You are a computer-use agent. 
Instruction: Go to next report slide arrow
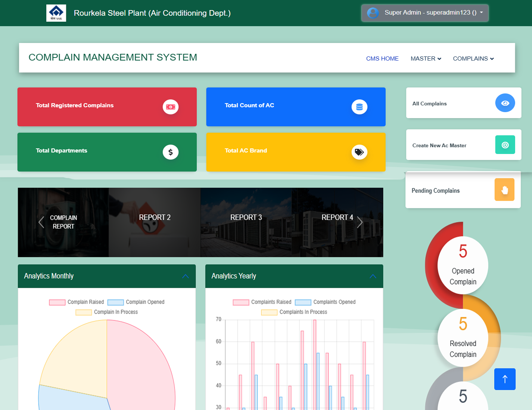point(360,222)
